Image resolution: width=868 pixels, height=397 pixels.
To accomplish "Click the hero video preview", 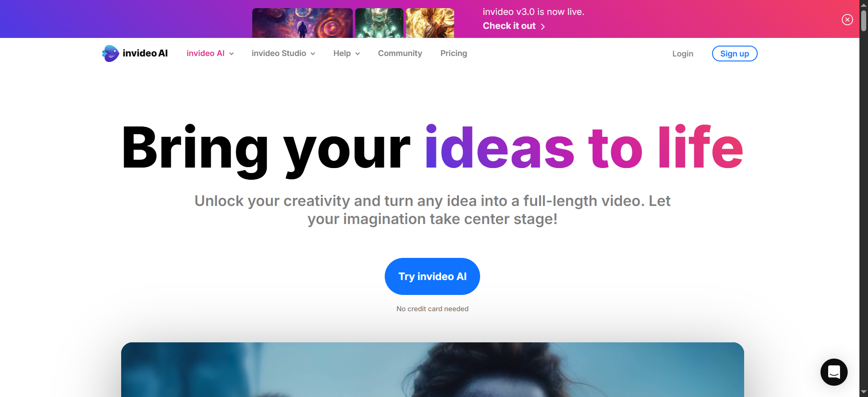I will pos(433,369).
